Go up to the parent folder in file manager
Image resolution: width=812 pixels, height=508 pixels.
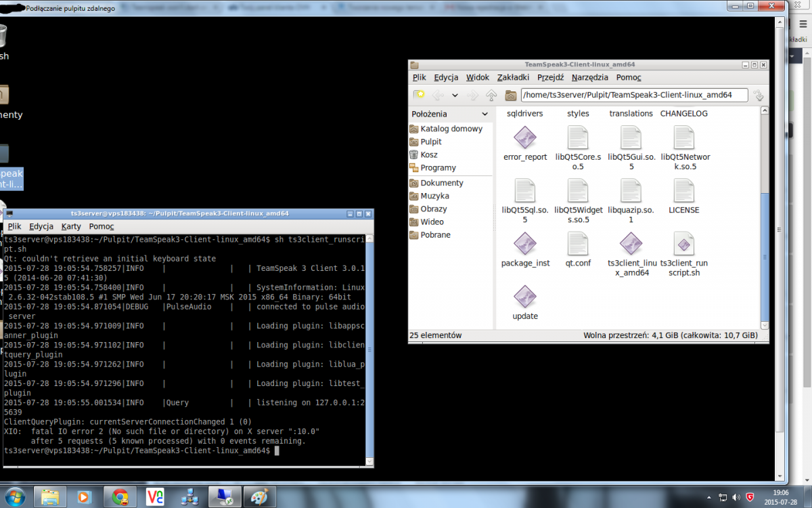(x=492, y=96)
